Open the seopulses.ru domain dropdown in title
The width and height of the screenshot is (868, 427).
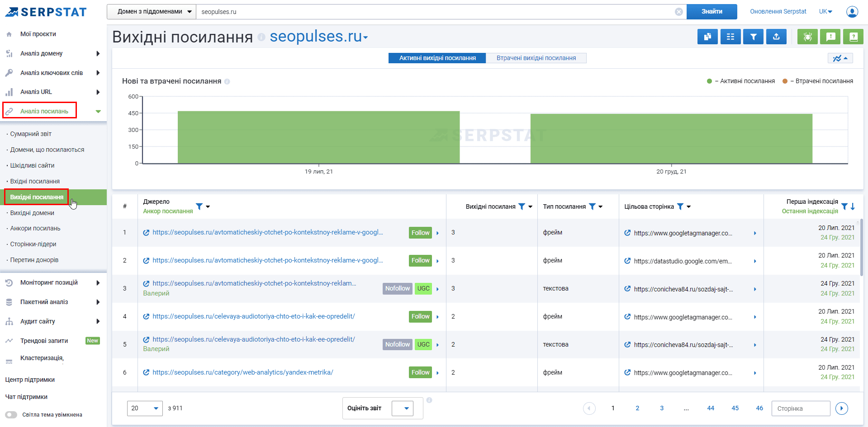[319, 37]
